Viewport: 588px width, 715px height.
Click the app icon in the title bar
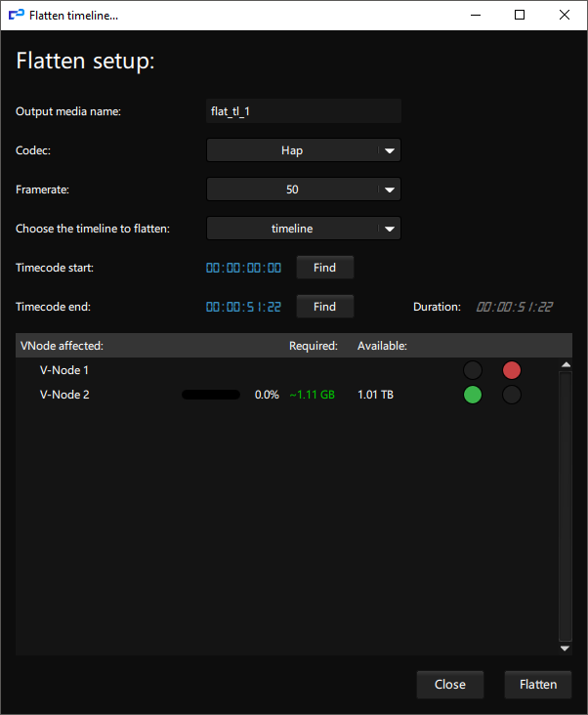(x=16, y=16)
